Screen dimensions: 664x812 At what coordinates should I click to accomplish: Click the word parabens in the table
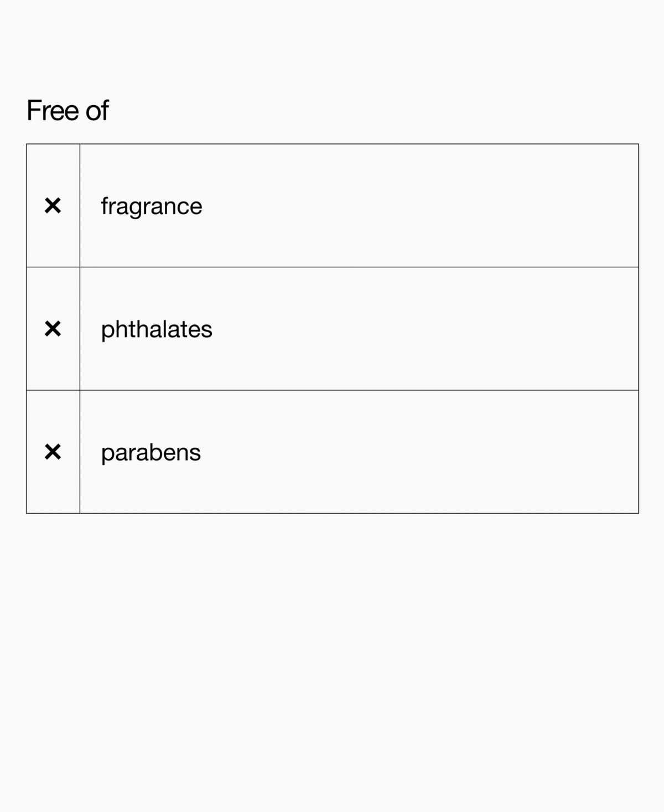151,453
